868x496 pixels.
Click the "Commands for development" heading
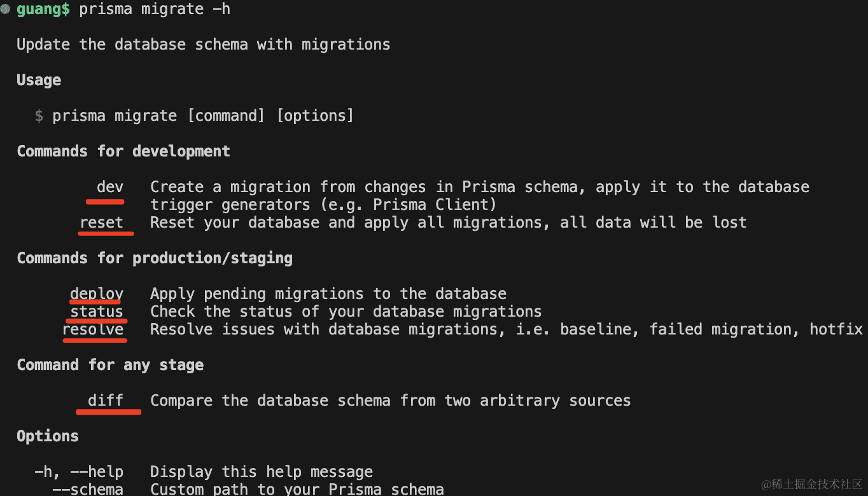click(123, 151)
